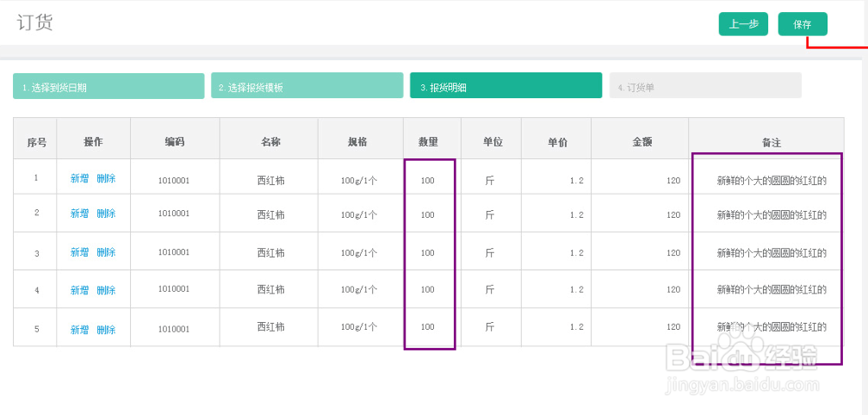Open the 4. 订货单 step tab

pos(705,87)
